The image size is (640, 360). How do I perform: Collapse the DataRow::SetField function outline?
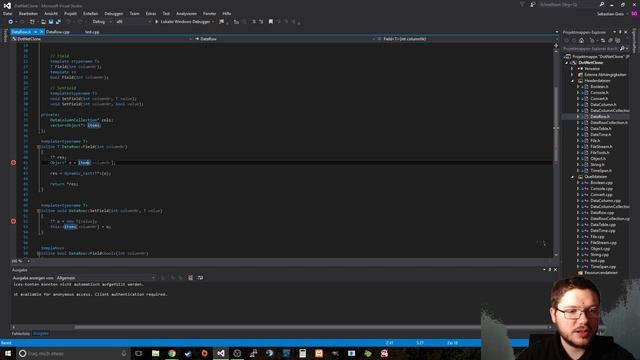(39, 211)
